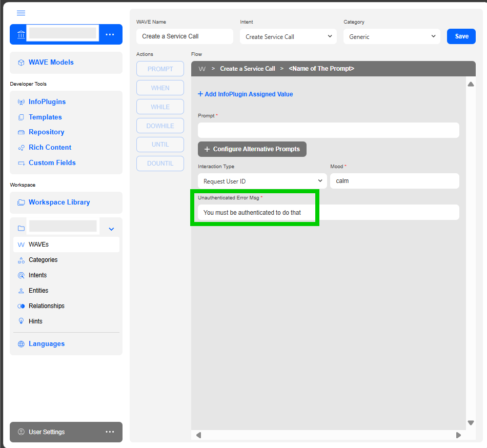487x448 pixels.
Task: Click the hamburger menu icon
Action: (x=21, y=13)
